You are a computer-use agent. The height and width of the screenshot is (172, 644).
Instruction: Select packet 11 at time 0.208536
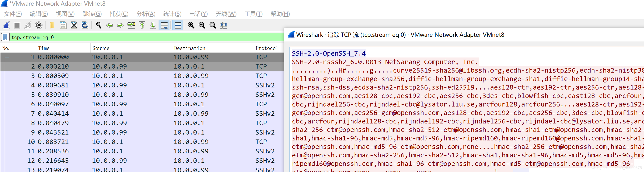[143, 151]
